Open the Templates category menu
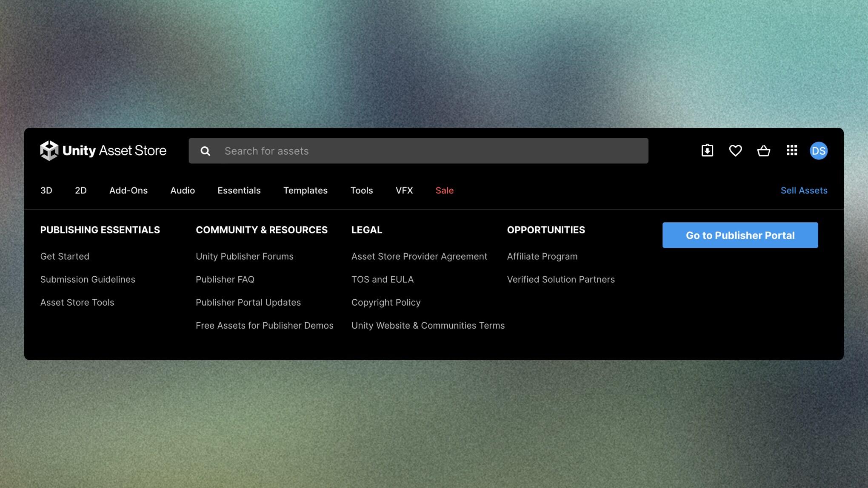Viewport: 868px width, 488px height. (305, 190)
